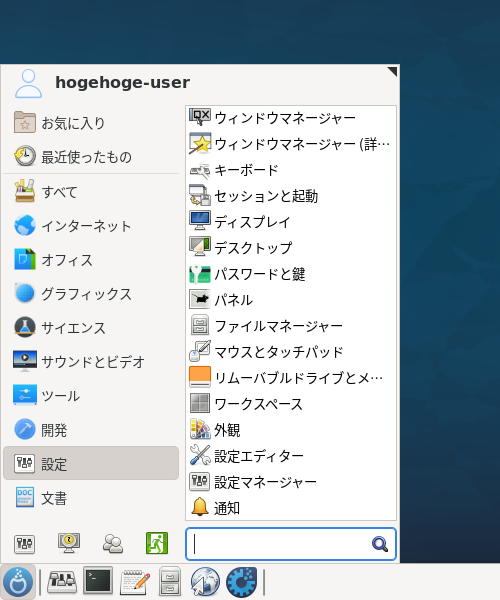This screenshot has height=600, width=500.
Task: Click inside the menu search field
Action: 291,544
